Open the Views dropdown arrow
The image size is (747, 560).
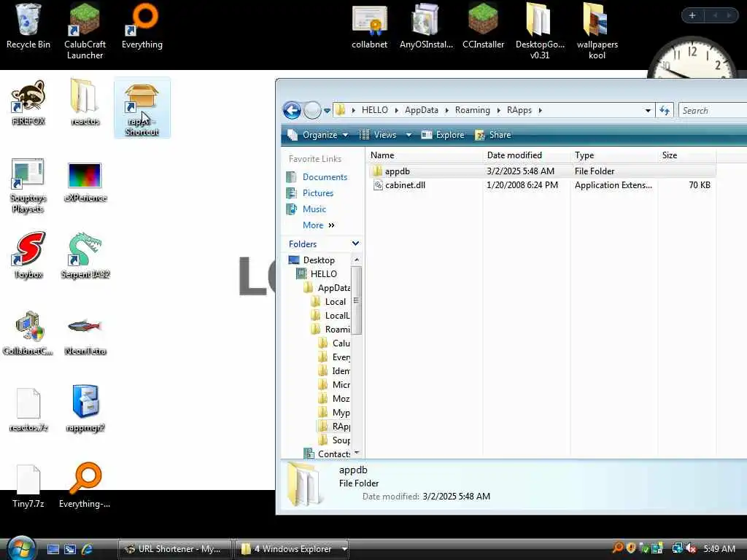(x=409, y=135)
